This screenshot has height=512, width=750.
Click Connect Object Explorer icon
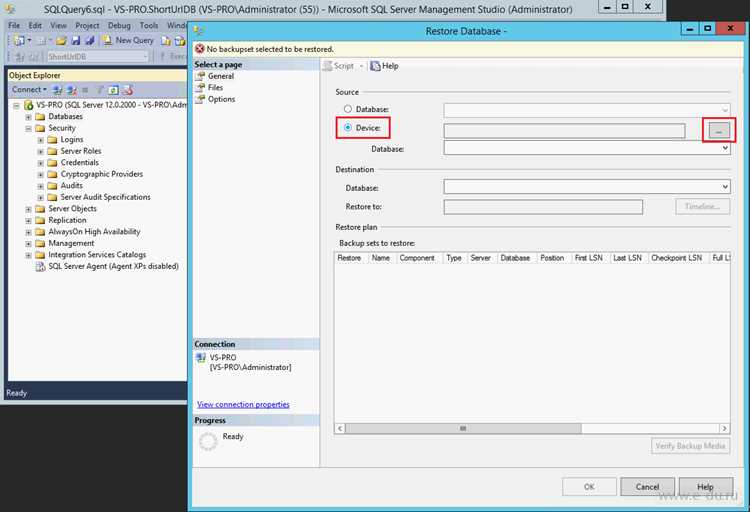(57, 89)
